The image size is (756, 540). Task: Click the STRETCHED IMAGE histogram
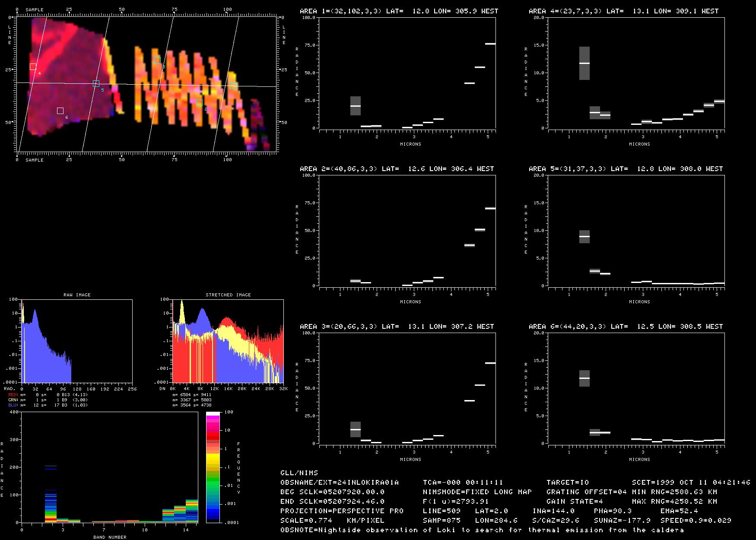pyautogui.click(x=228, y=341)
